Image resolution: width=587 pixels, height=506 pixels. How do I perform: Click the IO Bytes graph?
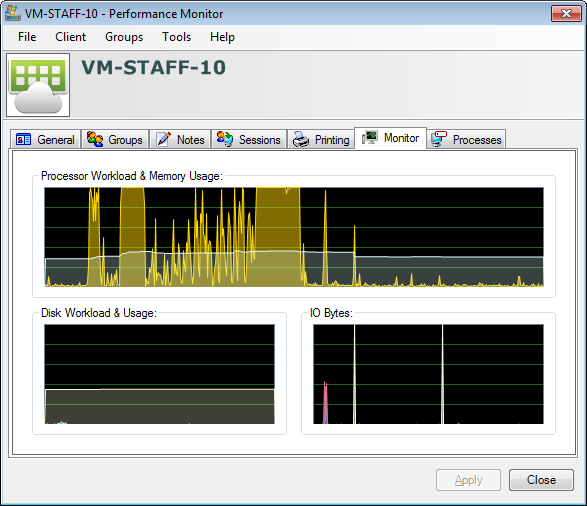428,374
